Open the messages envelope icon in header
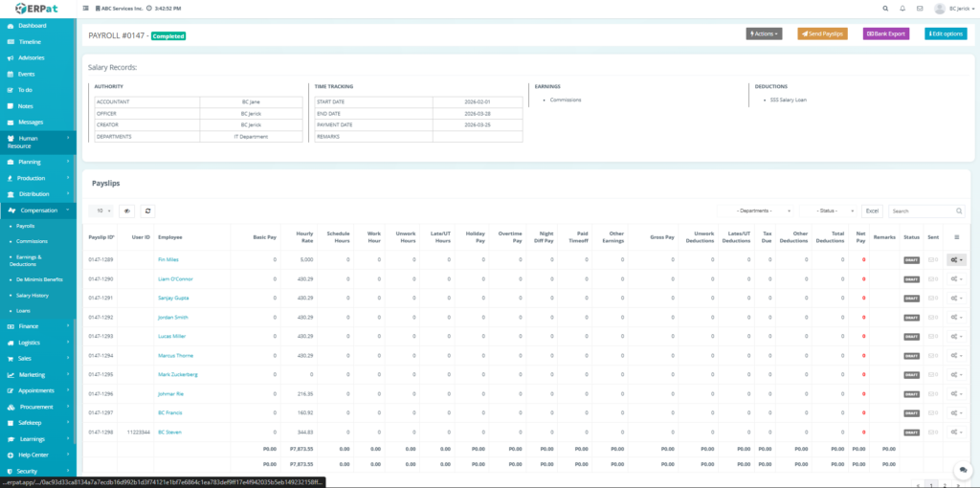The width and height of the screenshot is (980, 488). (920, 9)
